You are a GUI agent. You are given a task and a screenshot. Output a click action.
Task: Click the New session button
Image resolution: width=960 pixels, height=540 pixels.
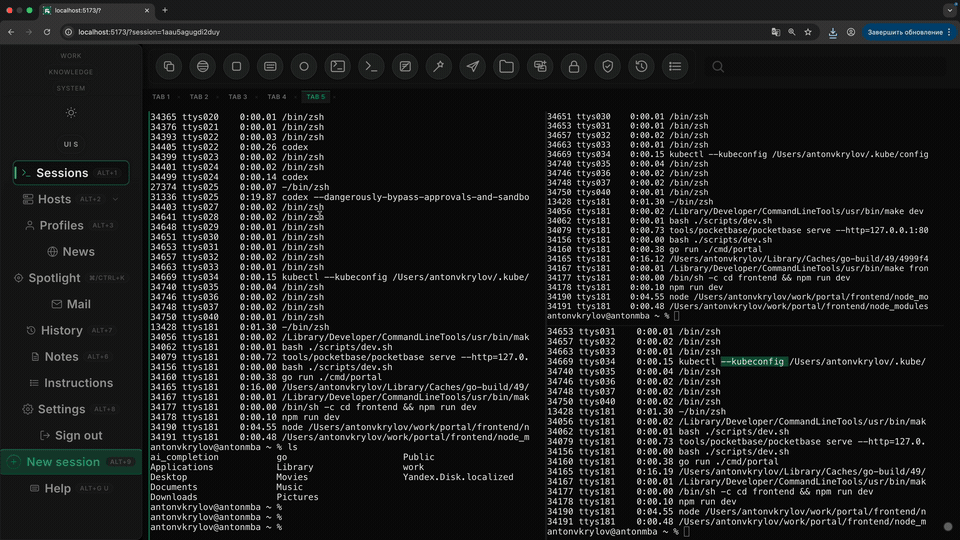click(71, 462)
